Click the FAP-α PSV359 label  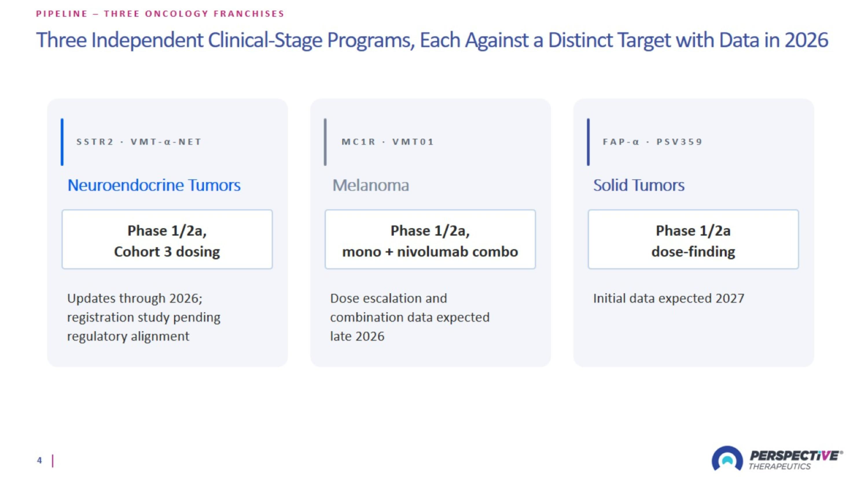(x=652, y=142)
